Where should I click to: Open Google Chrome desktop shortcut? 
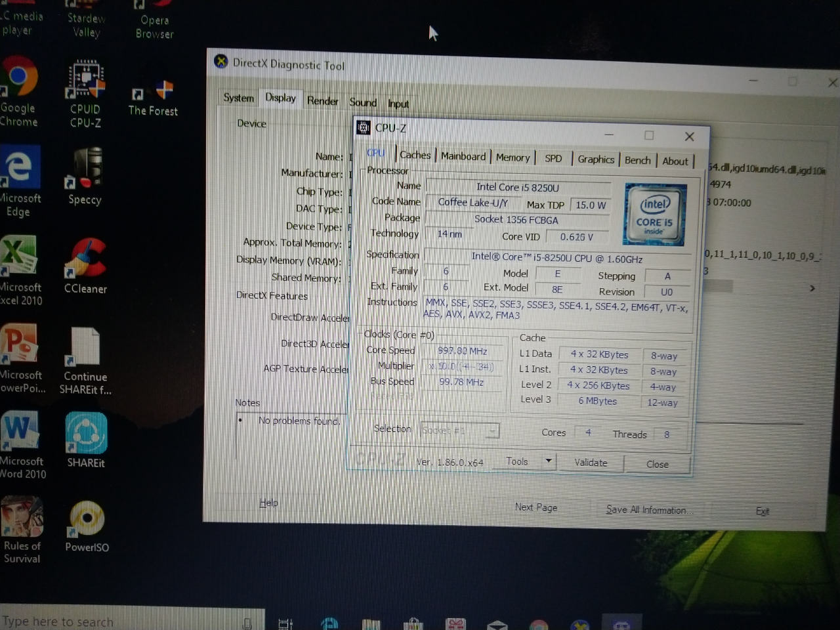point(20,92)
